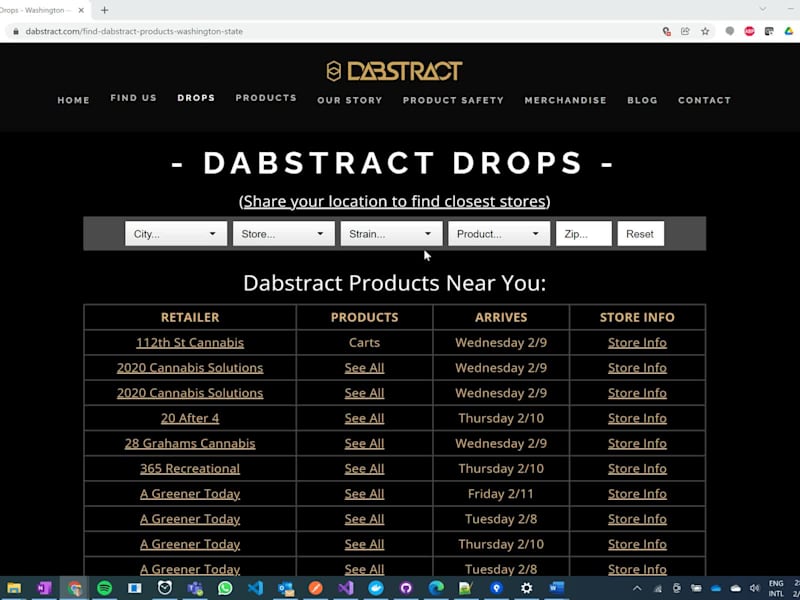This screenshot has width=800, height=600.
Task: Open a new browser tab with plus
Action: click(x=105, y=10)
